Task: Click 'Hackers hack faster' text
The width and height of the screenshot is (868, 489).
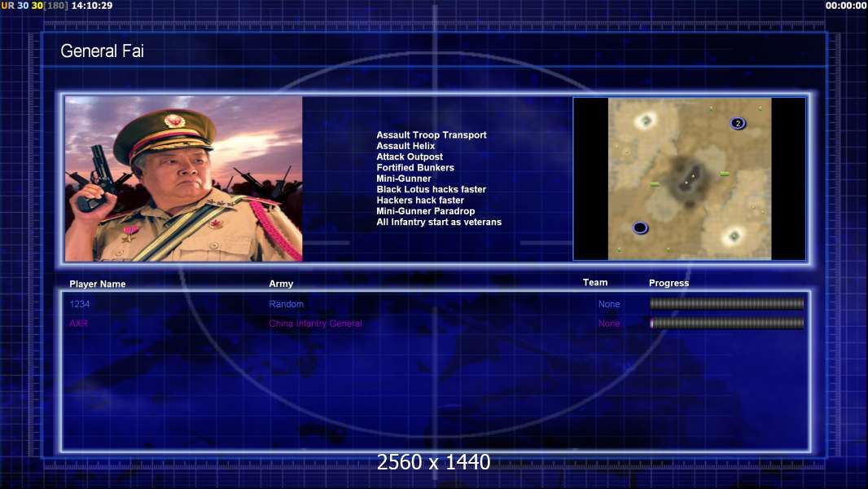Action: [x=420, y=200]
